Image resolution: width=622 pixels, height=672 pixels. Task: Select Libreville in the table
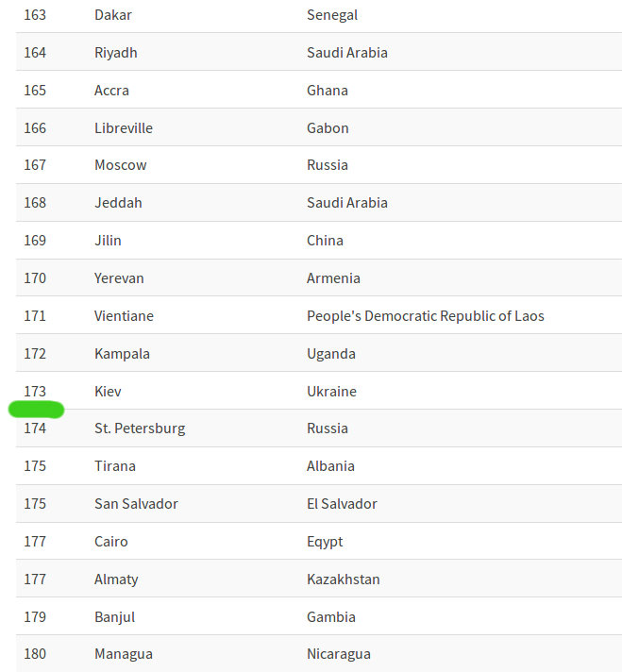pos(123,128)
